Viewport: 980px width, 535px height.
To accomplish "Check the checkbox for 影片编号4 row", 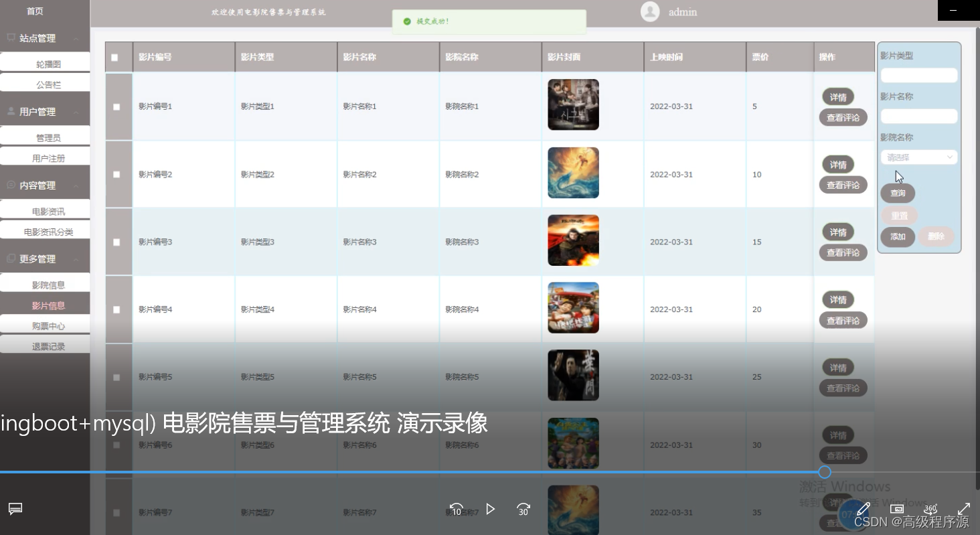I will click(116, 309).
